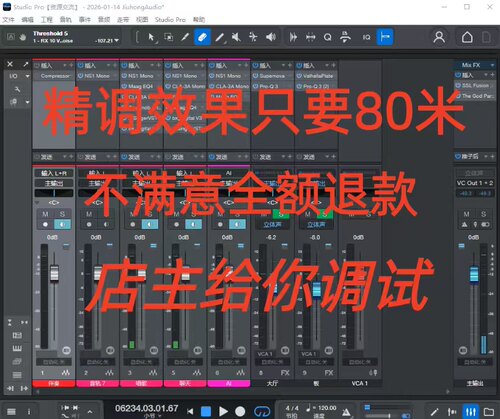Bypass the Supernova plugin power button

(x=255, y=76)
